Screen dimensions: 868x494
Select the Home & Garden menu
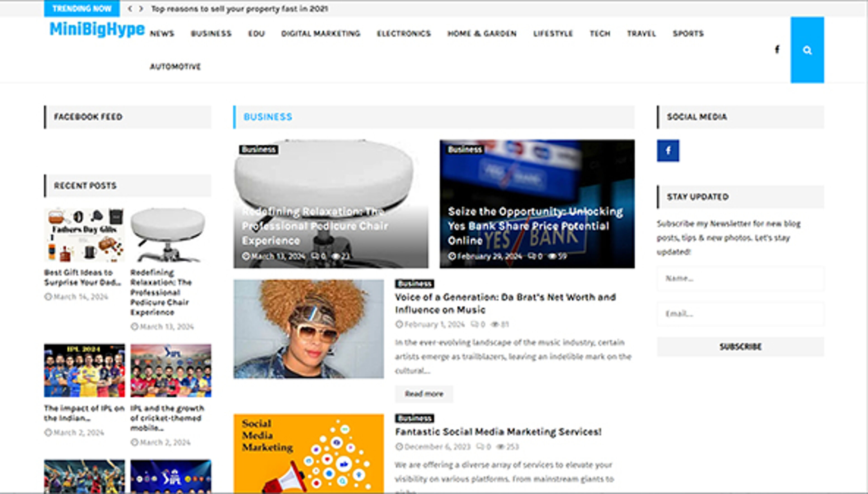(482, 34)
